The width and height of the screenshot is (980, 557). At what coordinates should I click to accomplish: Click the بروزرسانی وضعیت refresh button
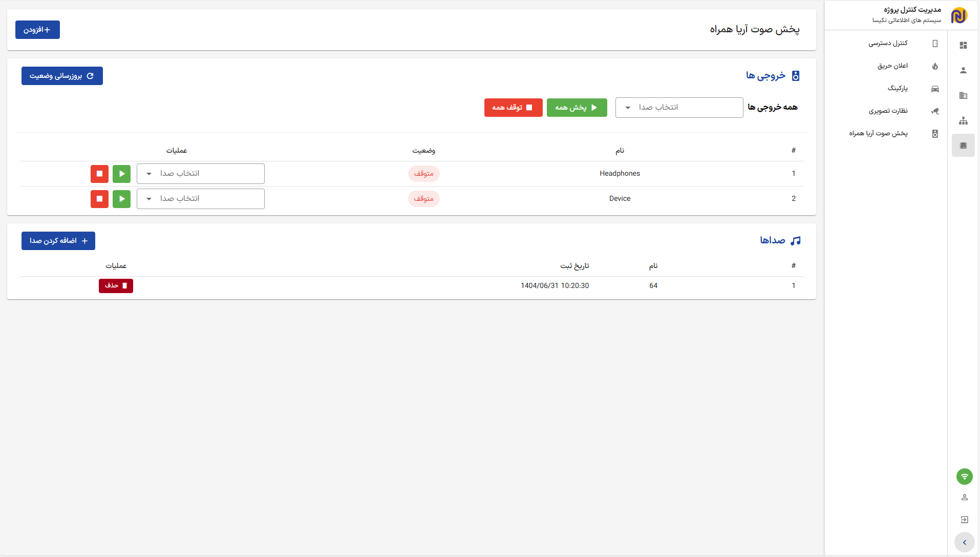tap(62, 76)
